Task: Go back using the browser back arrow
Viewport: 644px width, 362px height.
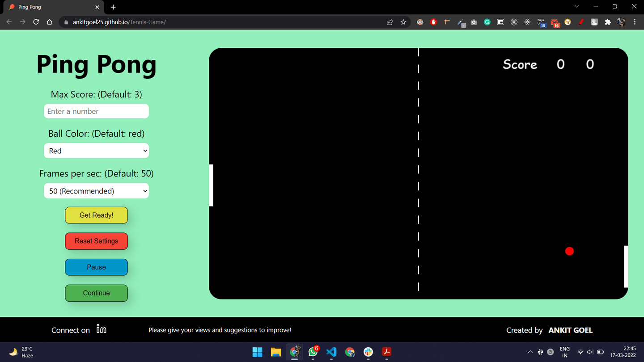Action: [9, 22]
